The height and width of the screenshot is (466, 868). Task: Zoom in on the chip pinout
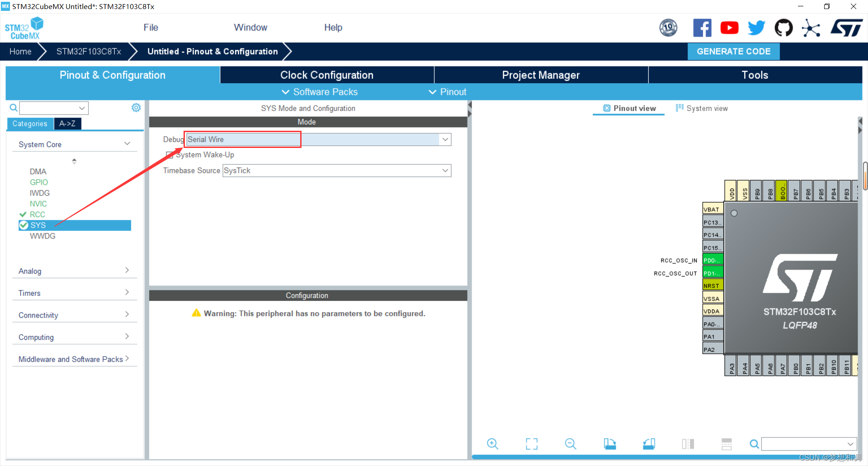[492, 444]
